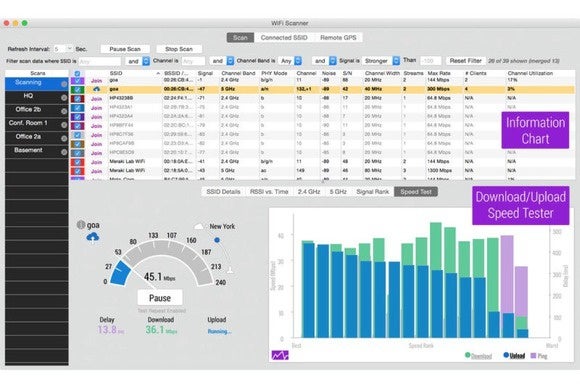Open the 'and' dropdown before Signal is

(x=324, y=61)
